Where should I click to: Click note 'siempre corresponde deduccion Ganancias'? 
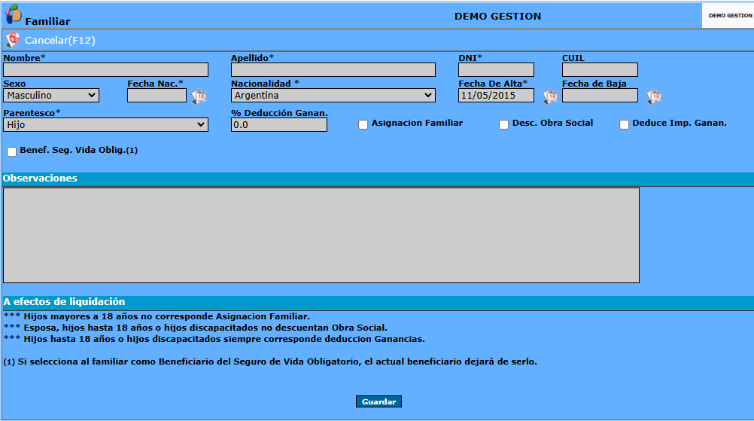214,339
